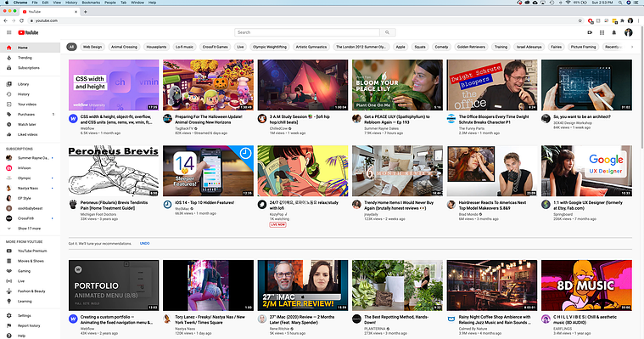644x339 pixels.
Task: Click UNDO on the recommendations notice
Action: point(144,244)
